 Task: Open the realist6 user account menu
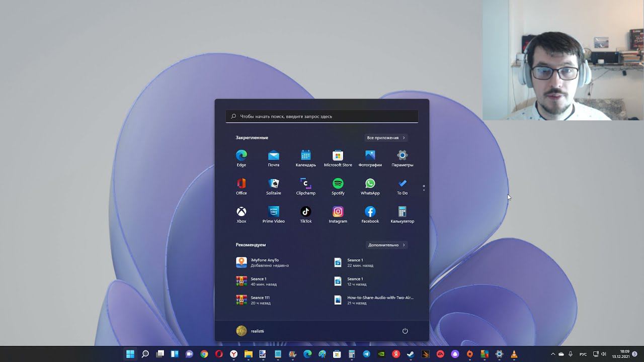250,331
